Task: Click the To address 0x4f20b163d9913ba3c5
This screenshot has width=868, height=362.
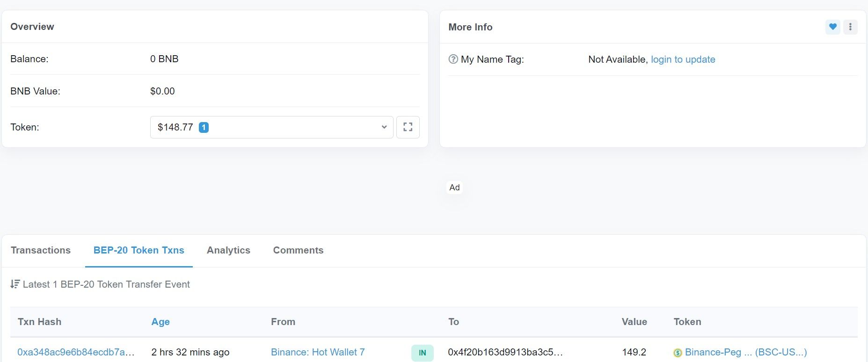Action: tap(505, 352)
